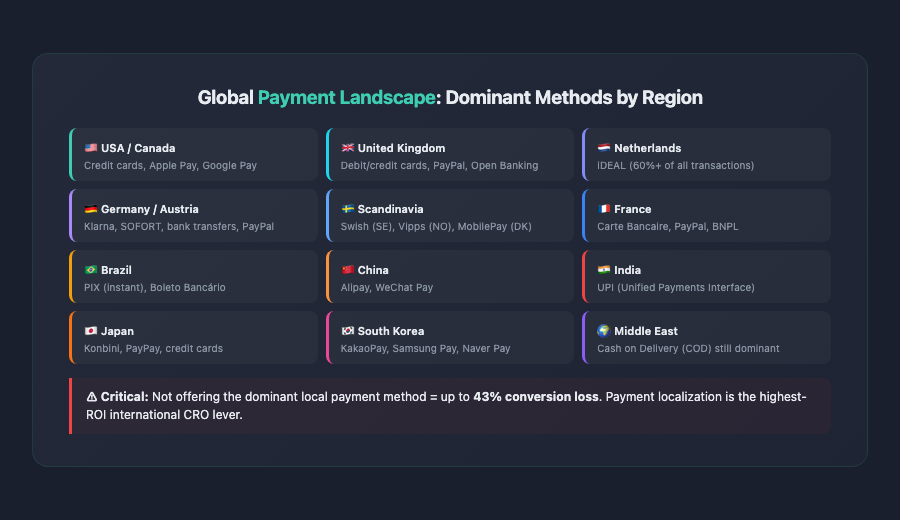Select 'Carte Bancaire, PayPal, BNPL' text
This screenshot has width=900, height=520.
pyautogui.click(x=668, y=226)
